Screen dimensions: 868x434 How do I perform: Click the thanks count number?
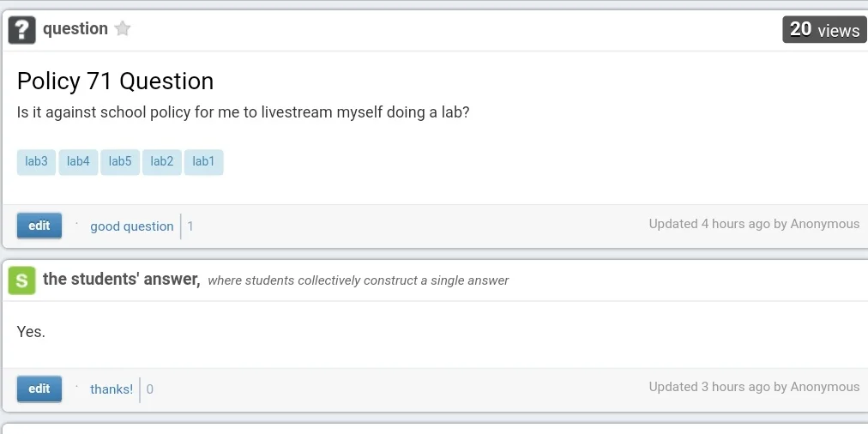(149, 389)
